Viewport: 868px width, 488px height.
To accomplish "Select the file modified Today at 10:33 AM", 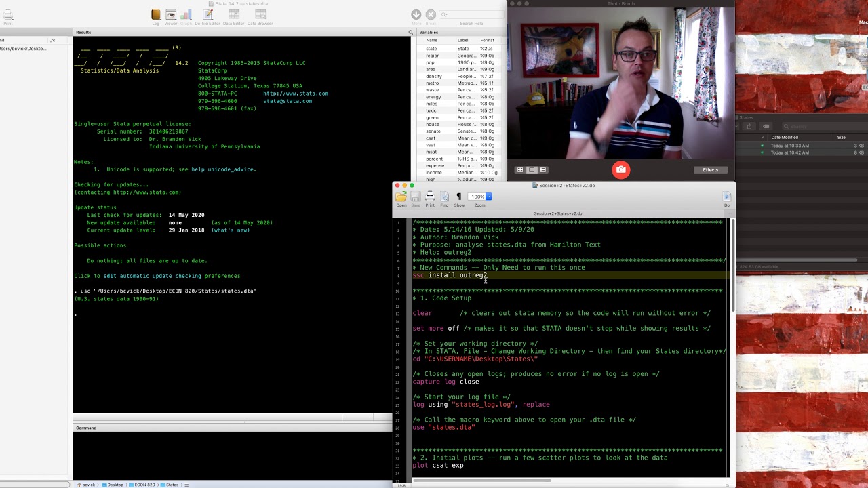I will (802, 146).
